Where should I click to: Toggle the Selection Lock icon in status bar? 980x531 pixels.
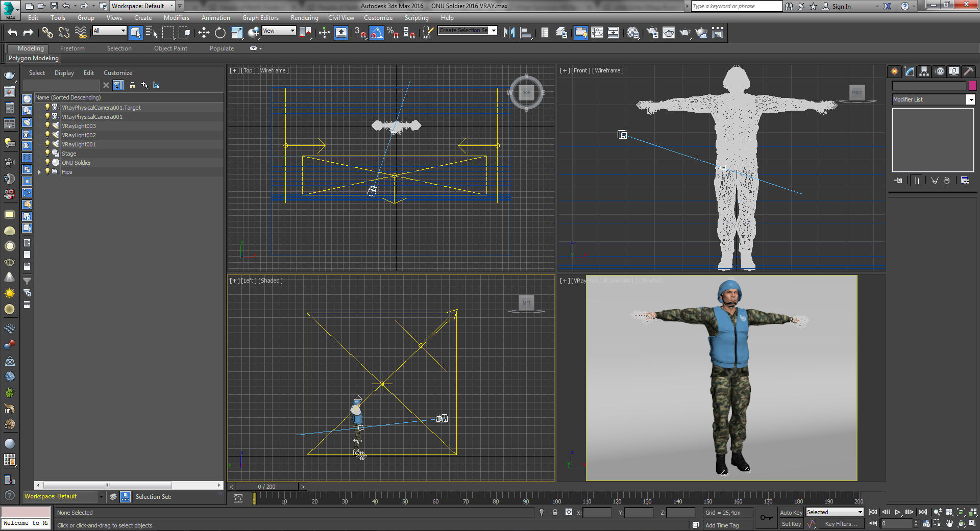coord(555,512)
